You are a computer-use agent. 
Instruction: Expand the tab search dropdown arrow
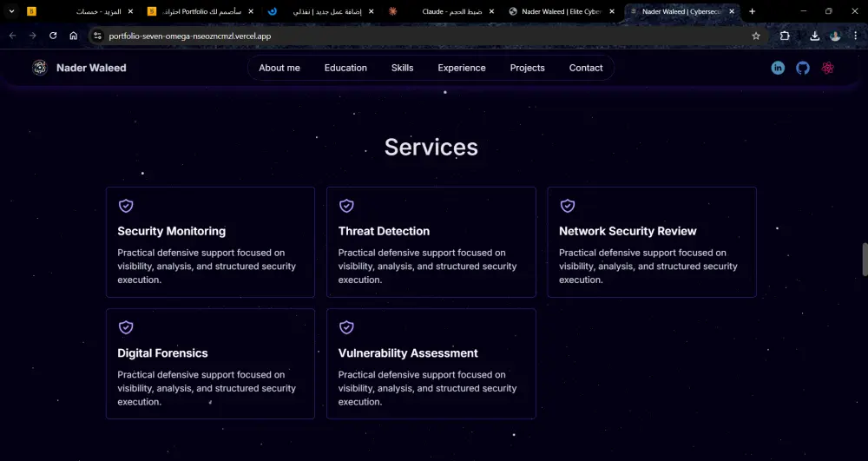click(11, 11)
